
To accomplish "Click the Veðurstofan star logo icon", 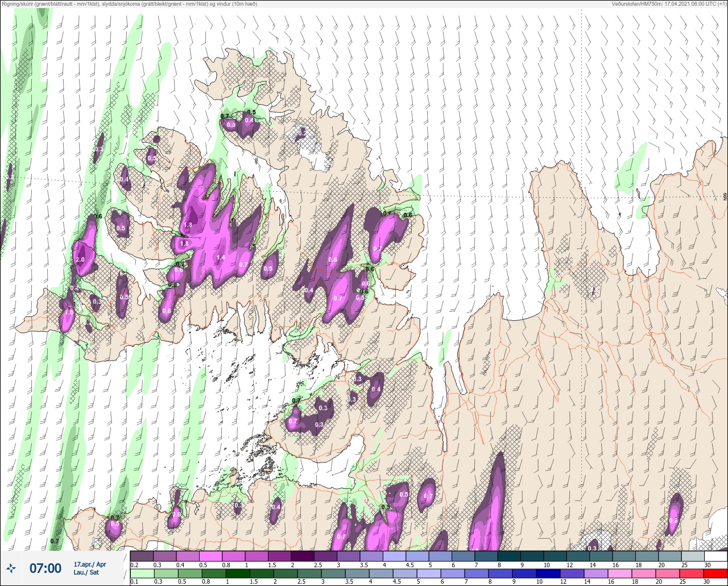I will click(11, 568).
